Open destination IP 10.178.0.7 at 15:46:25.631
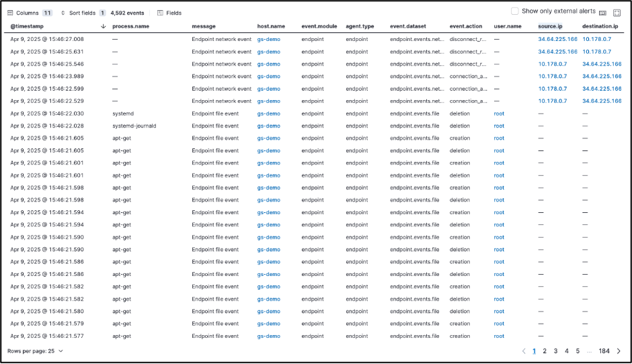Viewport: 632px width, 364px height. (x=596, y=52)
